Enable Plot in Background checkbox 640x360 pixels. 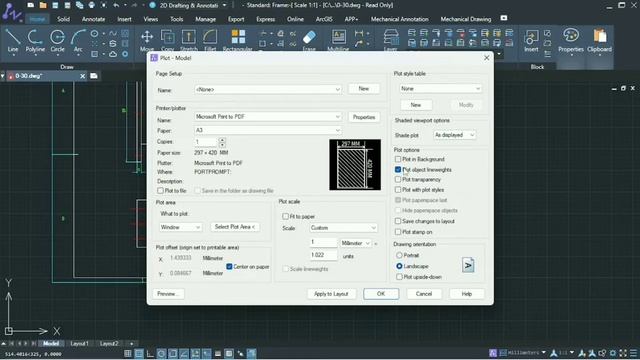(398, 159)
